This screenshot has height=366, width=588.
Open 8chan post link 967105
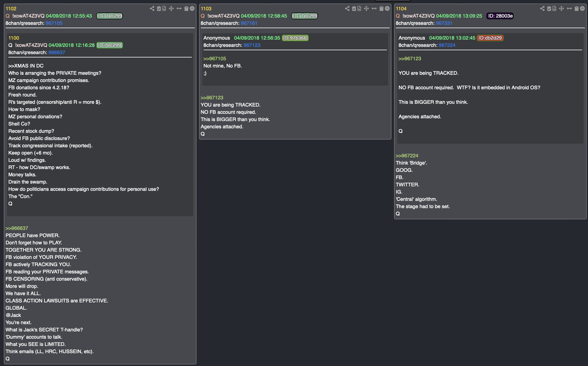point(54,23)
